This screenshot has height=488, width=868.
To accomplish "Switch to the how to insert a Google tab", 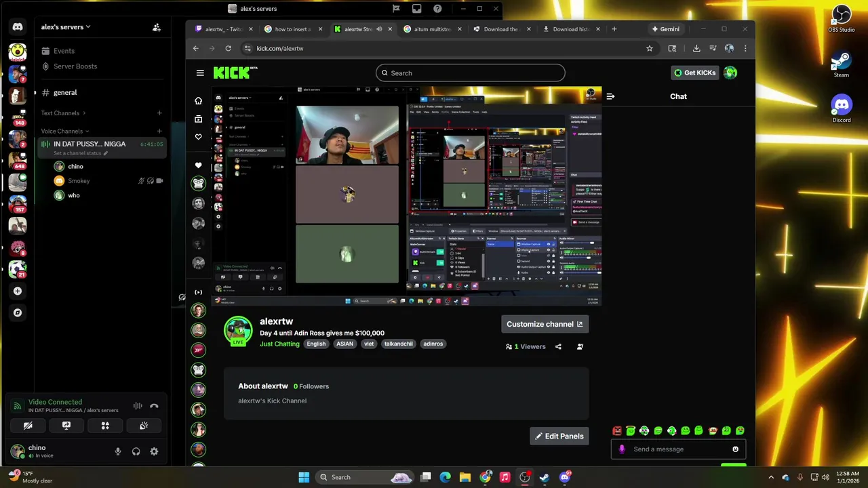I will pos(293,29).
